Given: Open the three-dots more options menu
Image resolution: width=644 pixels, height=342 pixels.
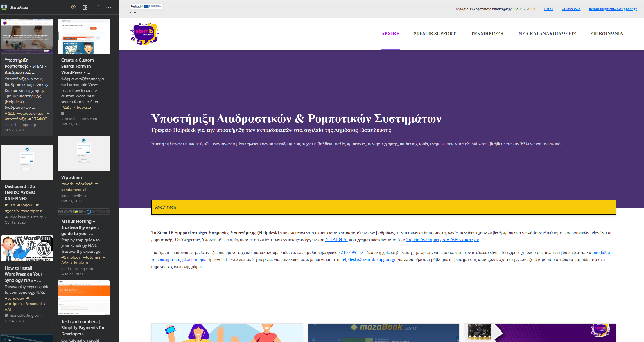Looking at the screenshot, I should tap(109, 7).
